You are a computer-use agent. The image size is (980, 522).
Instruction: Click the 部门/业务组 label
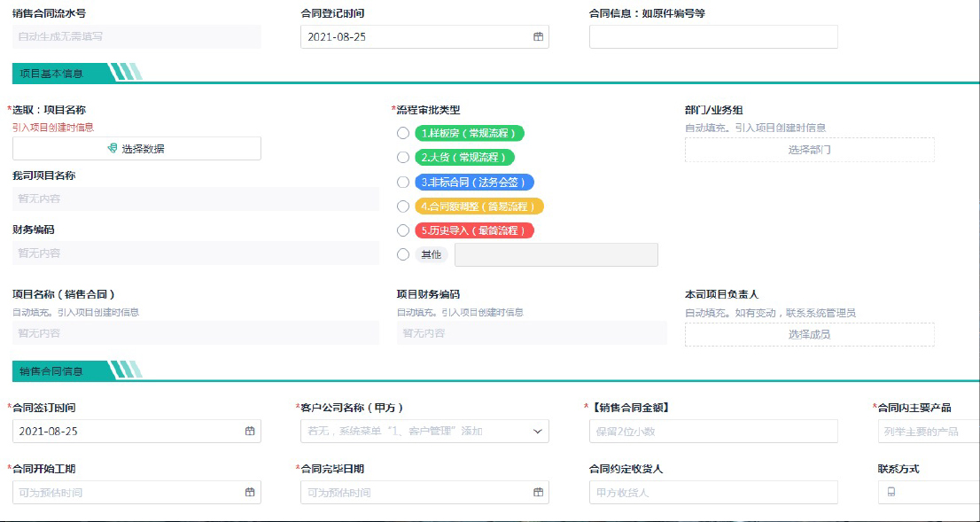tap(714, 110)
